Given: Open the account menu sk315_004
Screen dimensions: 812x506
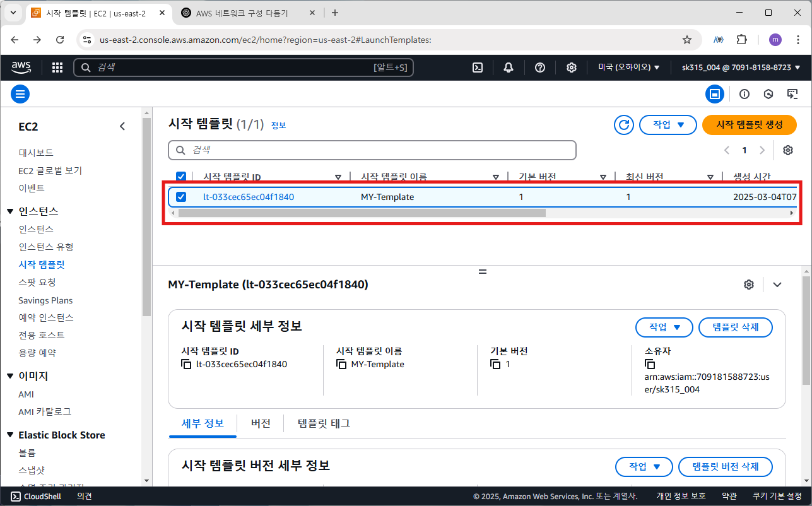Looking at the screenshot, I should (741, 68).
